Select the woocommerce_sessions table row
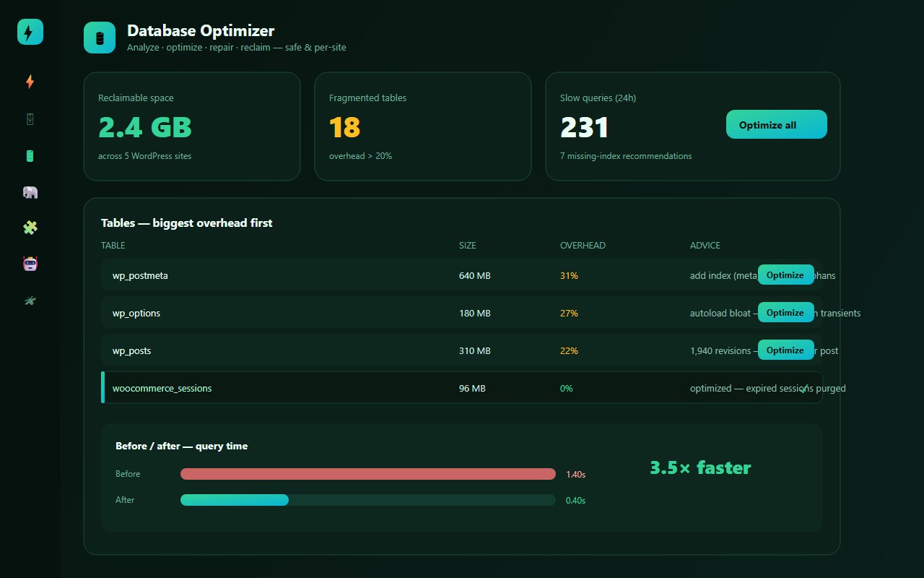The image size is (924, 578). pyautogui.click(x=462, y=387)
